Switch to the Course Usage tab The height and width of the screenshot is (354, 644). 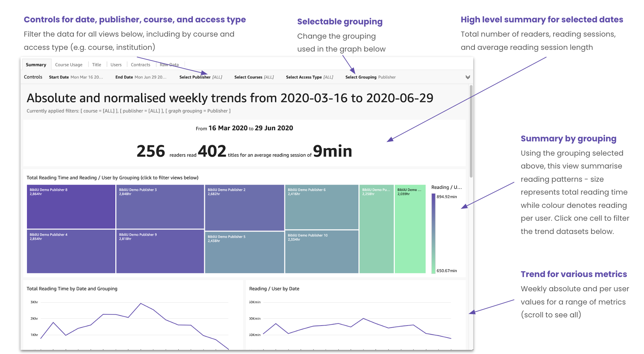pos(69,65)
